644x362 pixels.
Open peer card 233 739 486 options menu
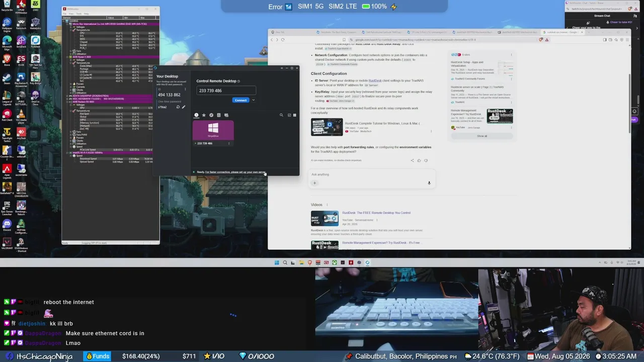tap(229, 143)
